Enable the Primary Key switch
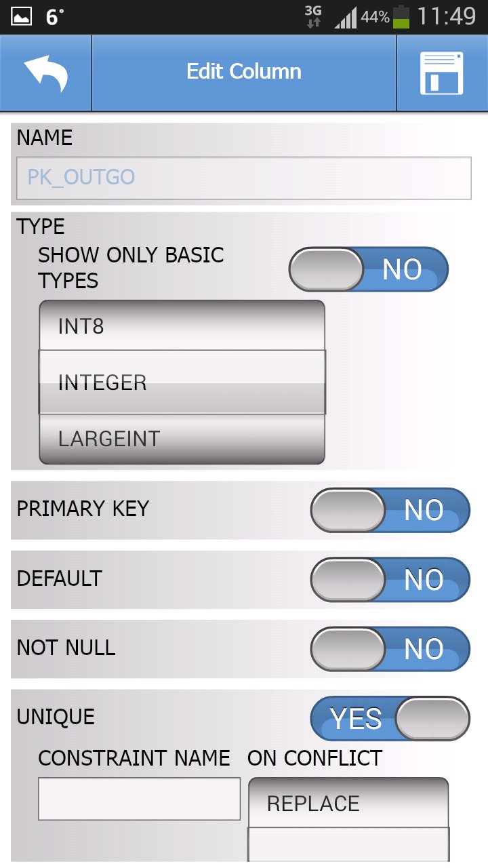Screen dimensions: 488x868 click(390, 510)
